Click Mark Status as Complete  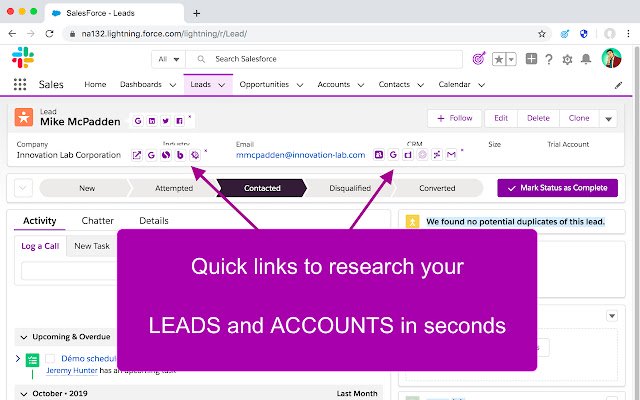pyautogui.click(x=557, y=188)
